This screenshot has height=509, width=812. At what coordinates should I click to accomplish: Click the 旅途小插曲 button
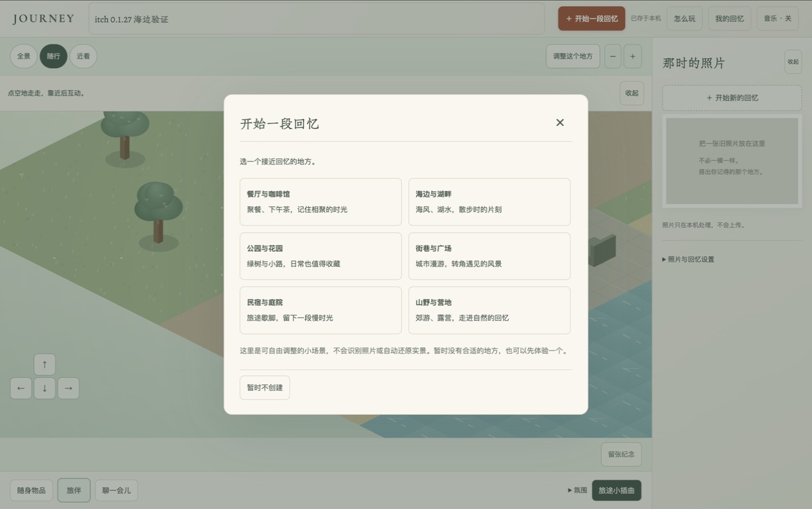(616, 490)
